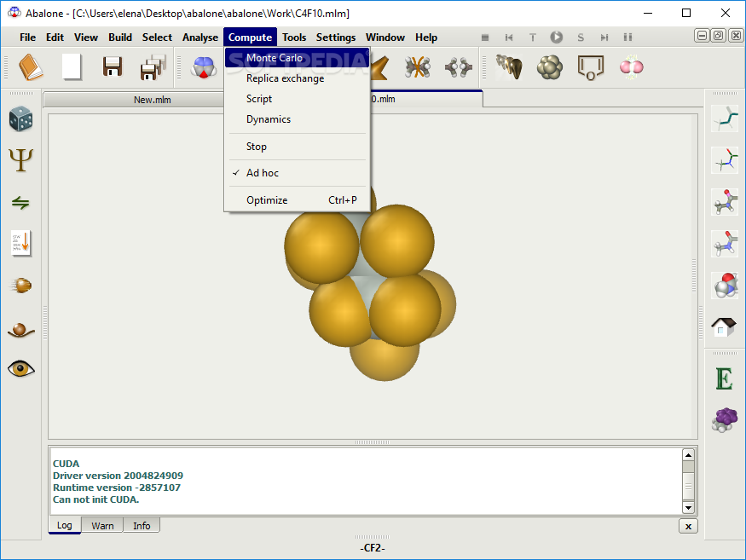The width and height of the screenshot is (746, 560).
Task: Click the MDI restore child window button
Action: tap(719, 36)
